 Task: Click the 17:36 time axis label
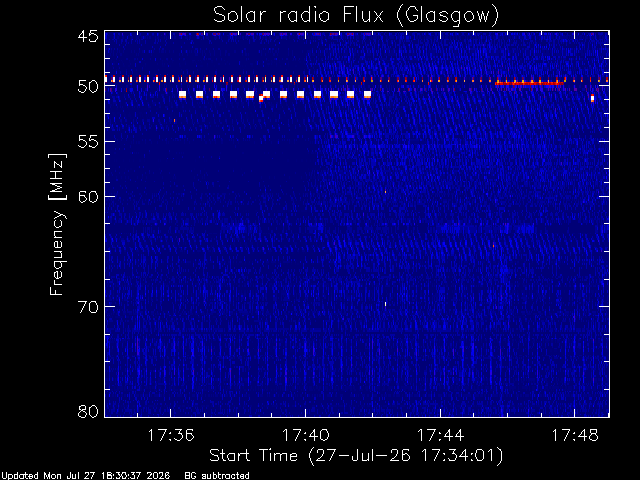pyautogui.click(x=171, y=436)
